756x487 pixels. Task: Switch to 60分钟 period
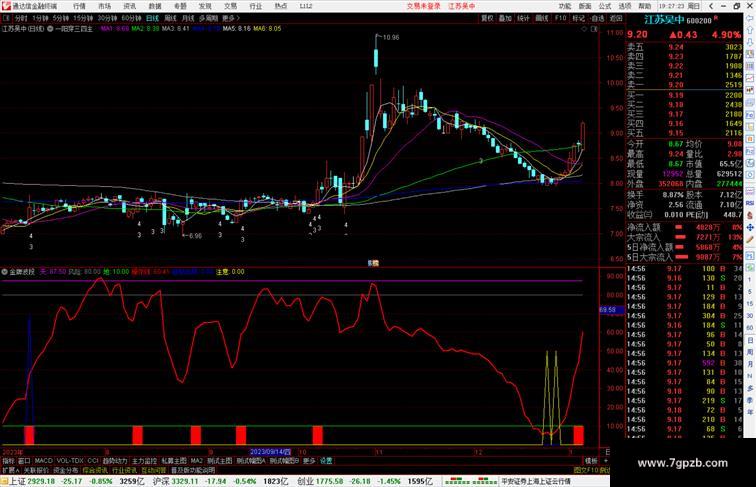[x=131, y=18]
